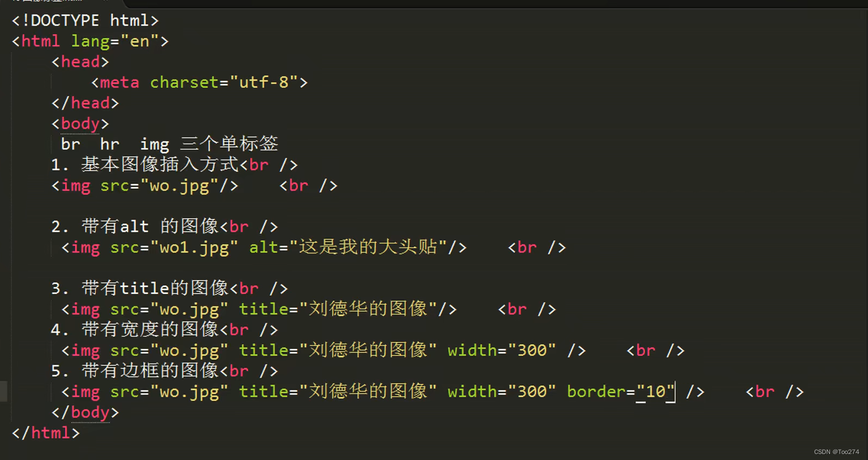The image size is (868, 460).
Task: Click the <!DOCTYPE html> declaration line
Action: [x=85, y=21]
